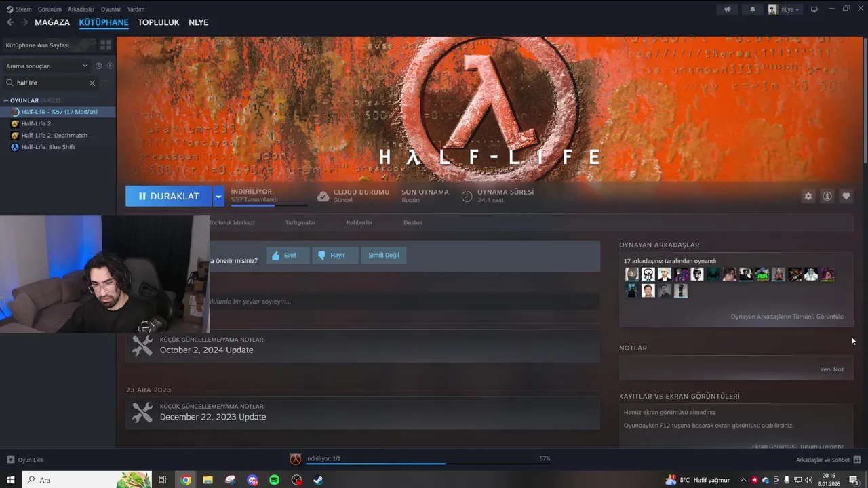Open Chrome from taskbar
This screenshot has height=488, width=868.
[x=186, y=480]
